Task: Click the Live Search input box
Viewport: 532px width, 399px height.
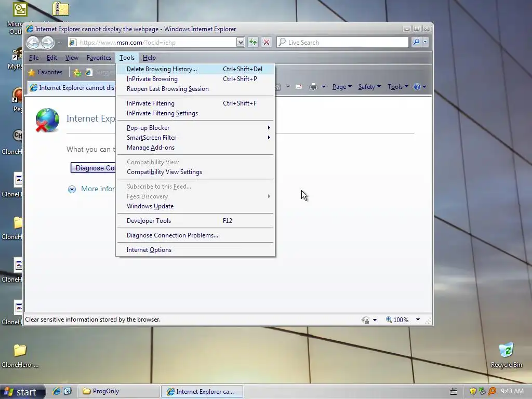Action: point(342,43)
